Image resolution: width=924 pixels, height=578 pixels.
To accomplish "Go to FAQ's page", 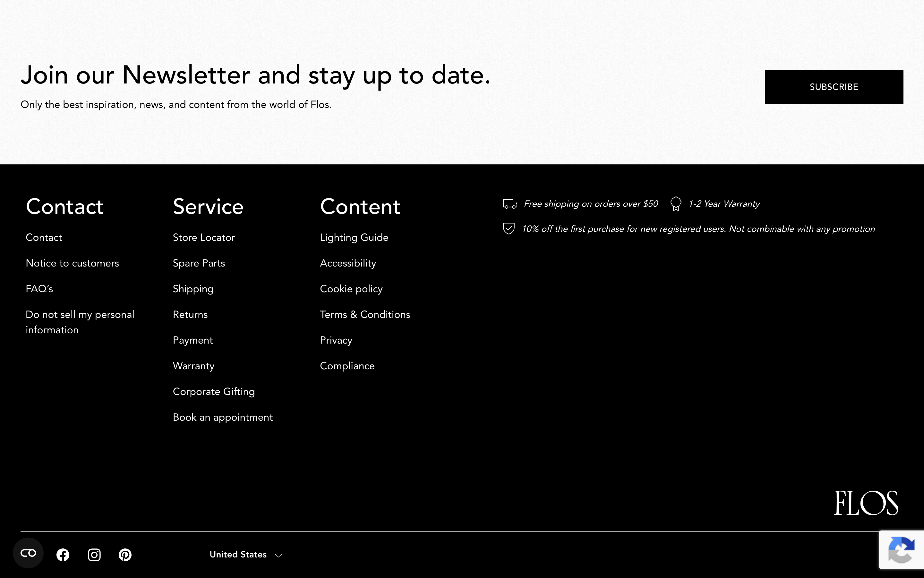I will [39, 289].
